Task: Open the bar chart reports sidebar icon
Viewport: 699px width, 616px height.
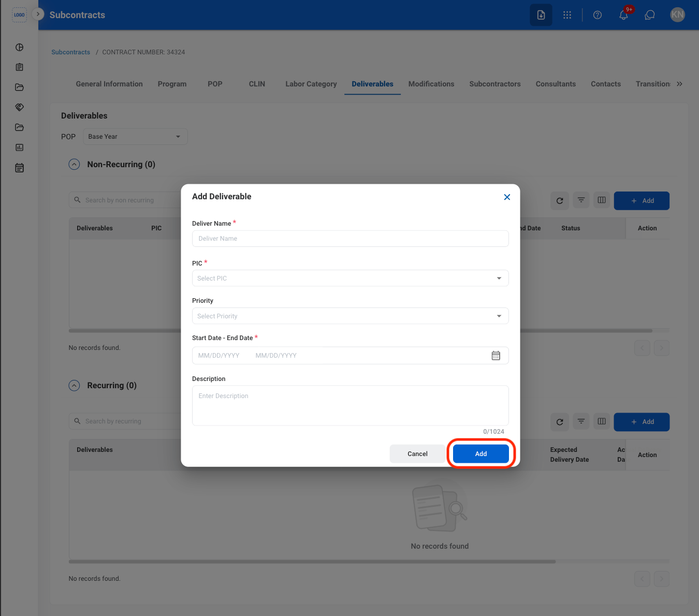Action: click(20, 148)
